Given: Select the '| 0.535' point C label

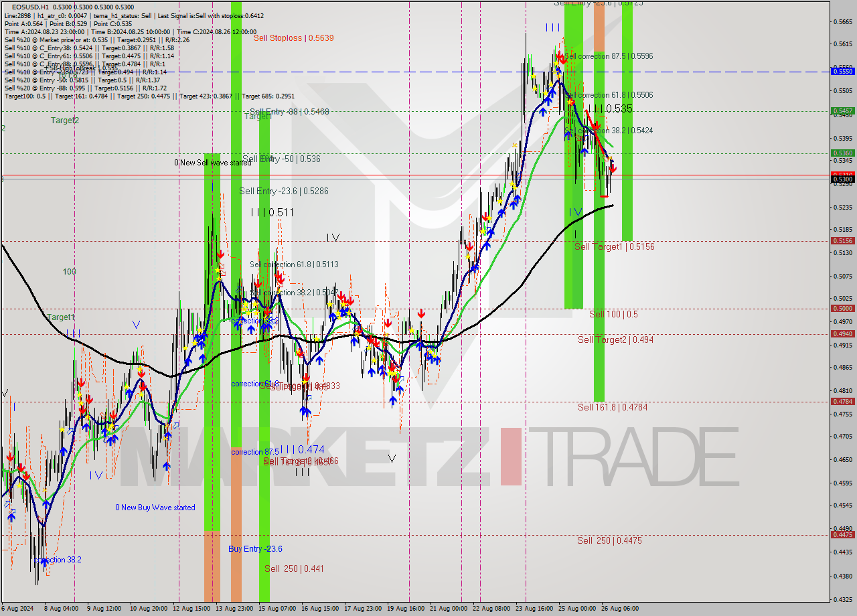Looking at the screenshot, I should click(617, 108).
